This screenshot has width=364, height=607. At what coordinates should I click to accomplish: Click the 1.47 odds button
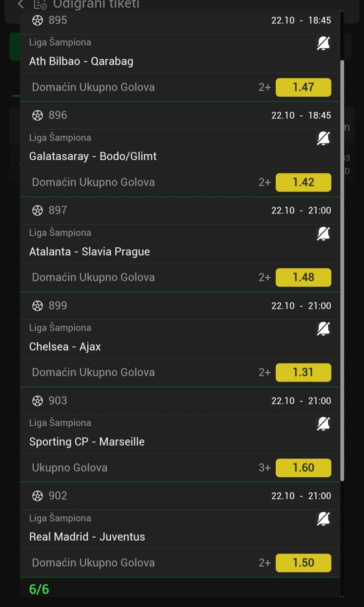click(303, 87)
